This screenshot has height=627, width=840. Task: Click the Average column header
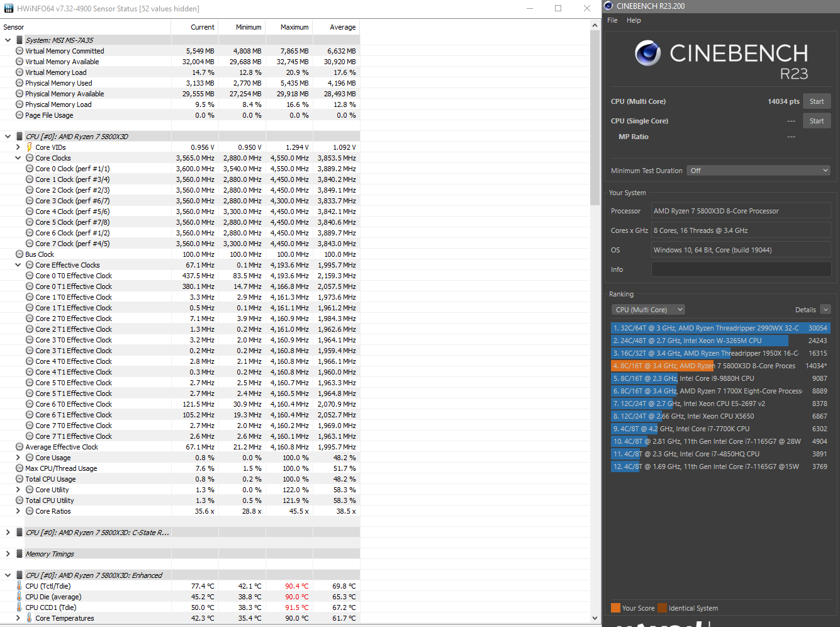[337, 27]
